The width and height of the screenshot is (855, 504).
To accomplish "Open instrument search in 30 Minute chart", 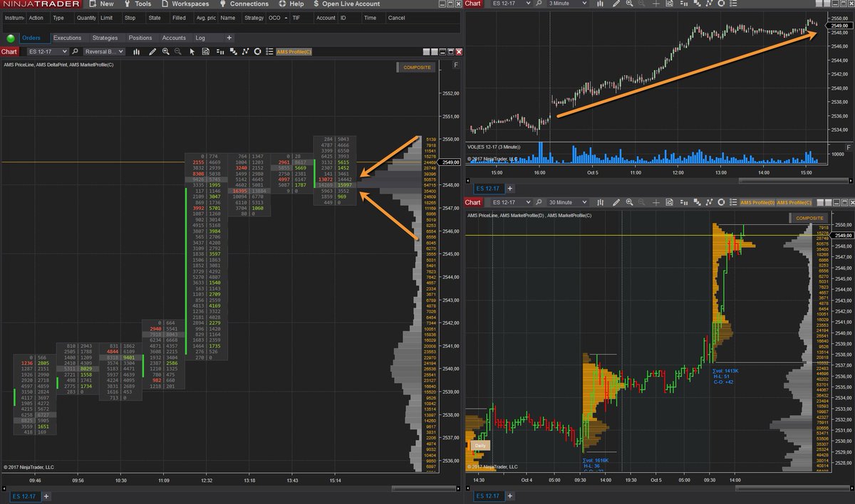I will tap(539, 202).
